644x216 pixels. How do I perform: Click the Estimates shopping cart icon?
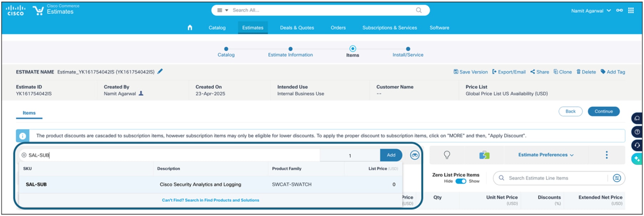[38, 10]
